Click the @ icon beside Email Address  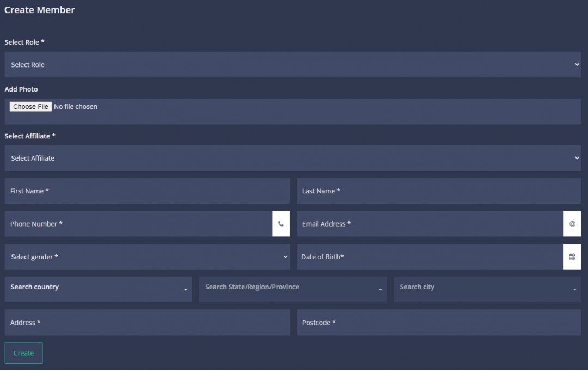(x=572, y=224)
